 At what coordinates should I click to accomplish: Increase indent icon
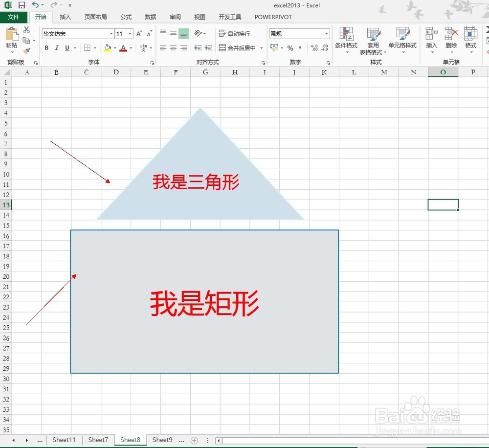tap(208, 48)
